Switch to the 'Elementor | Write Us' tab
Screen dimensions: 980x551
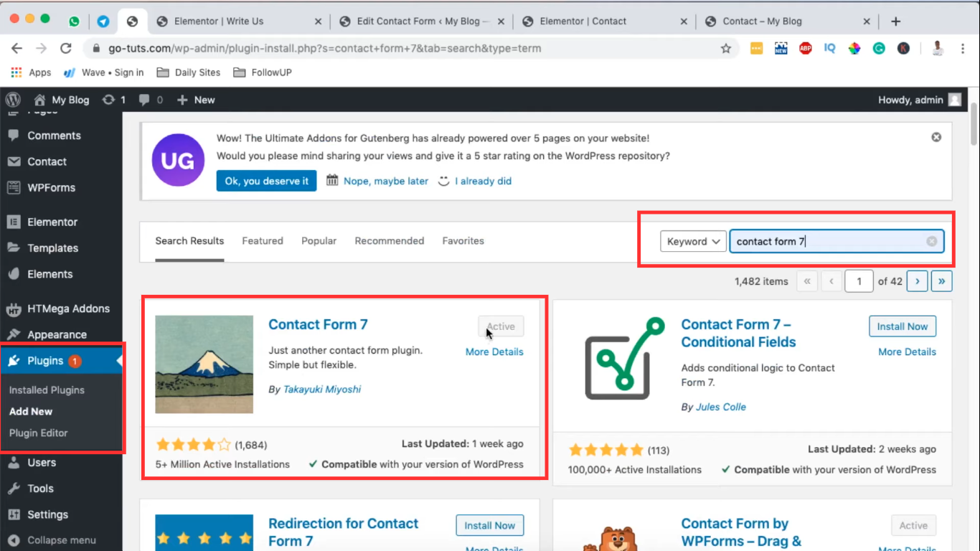point(240,22)
